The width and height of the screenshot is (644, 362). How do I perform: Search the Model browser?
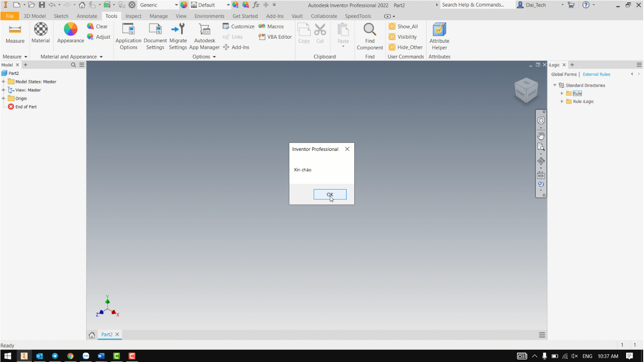(x=74, y=65)
